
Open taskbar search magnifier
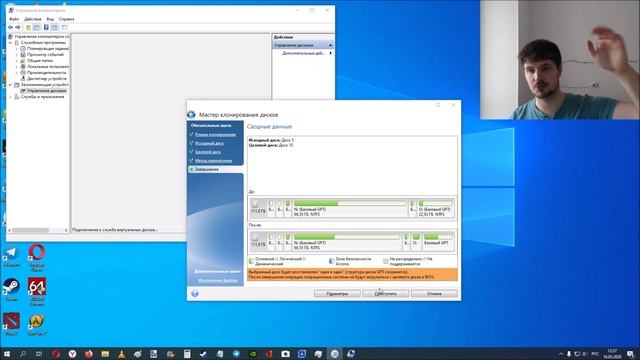pyautogui.click(x=22, y=353)
